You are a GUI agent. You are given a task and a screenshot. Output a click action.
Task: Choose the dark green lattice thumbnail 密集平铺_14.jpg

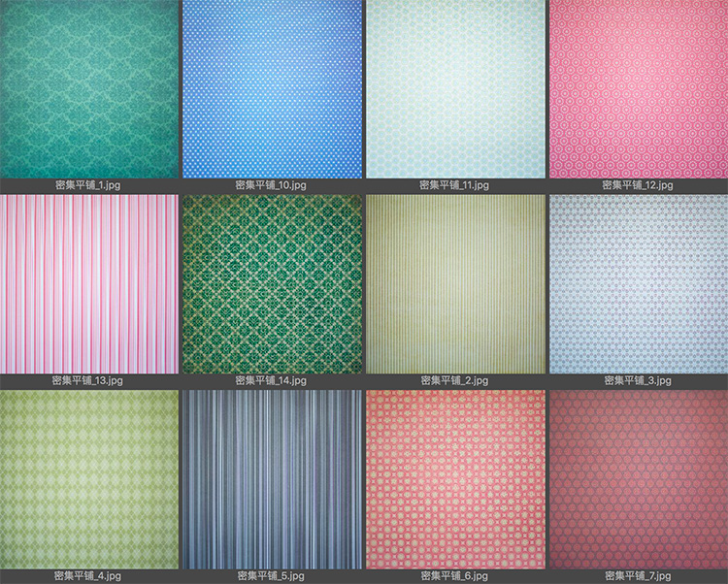coord(272,284)
